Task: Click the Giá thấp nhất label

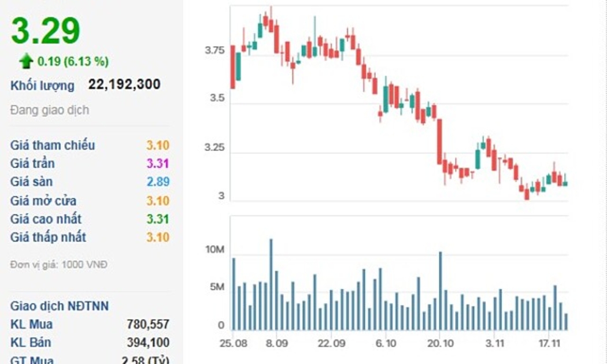Action: tap(48, 237)
